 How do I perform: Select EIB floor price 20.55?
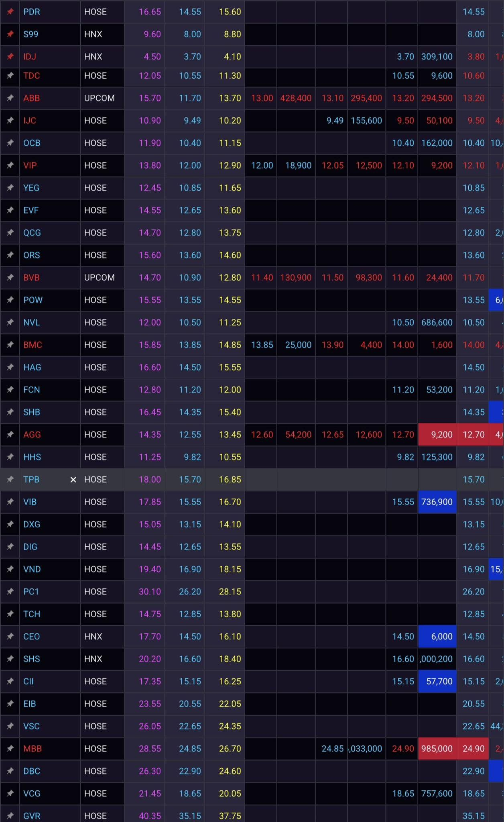[190, 704]
